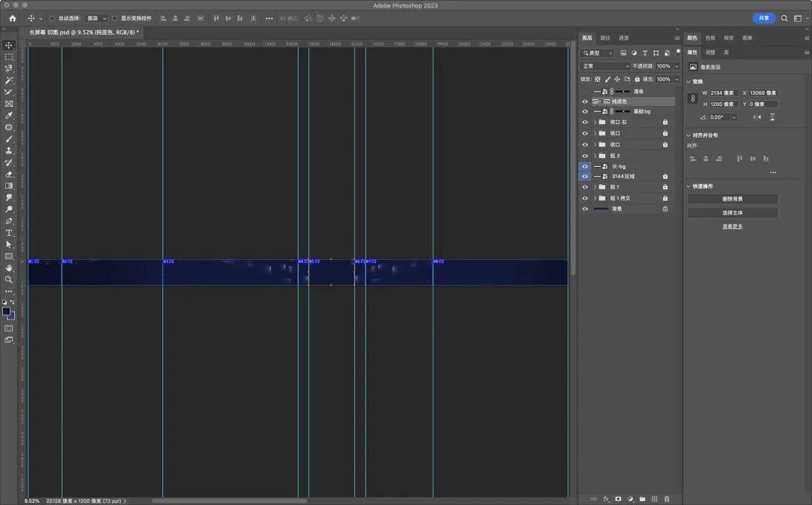Select the Crop tool in the toolbar
The image size is (812, 505).
(x=9, y=92)
